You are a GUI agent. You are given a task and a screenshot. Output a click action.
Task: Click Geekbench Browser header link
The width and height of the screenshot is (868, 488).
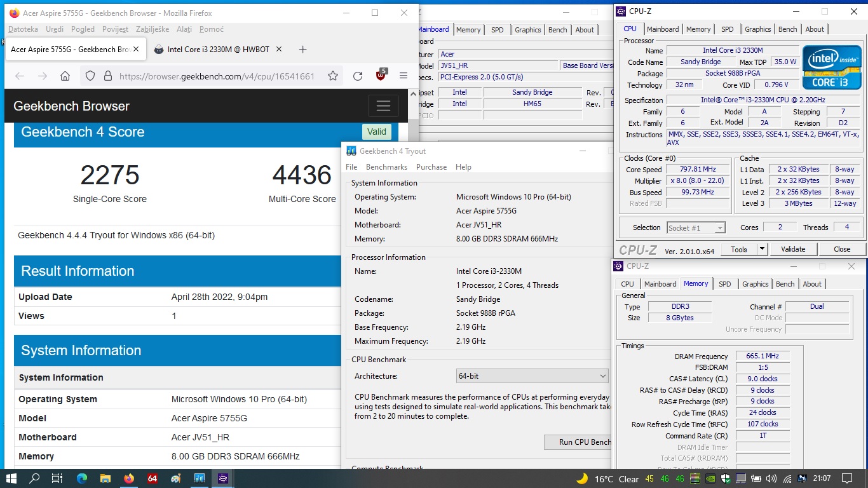point(71,106)
